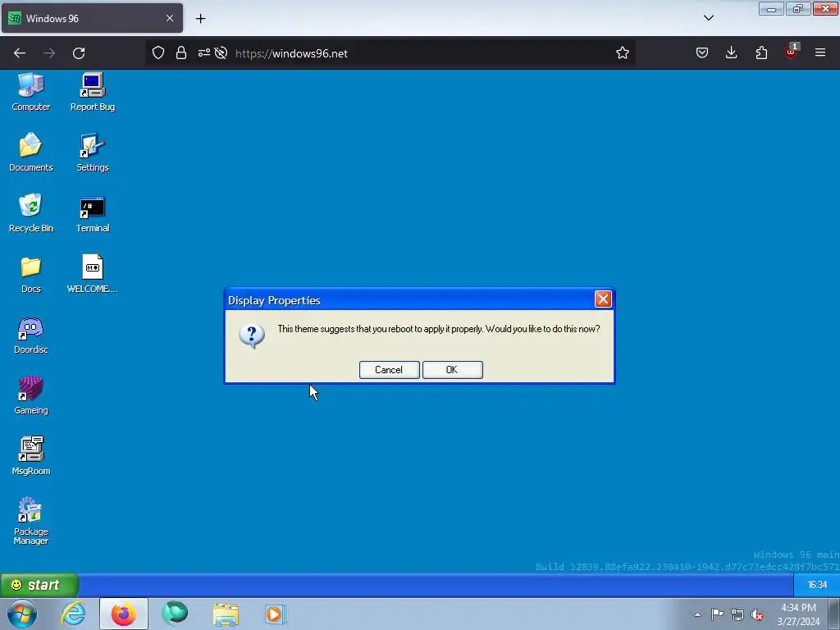
Task: Open site permissions icon in address bar
Action: point(203,52)
